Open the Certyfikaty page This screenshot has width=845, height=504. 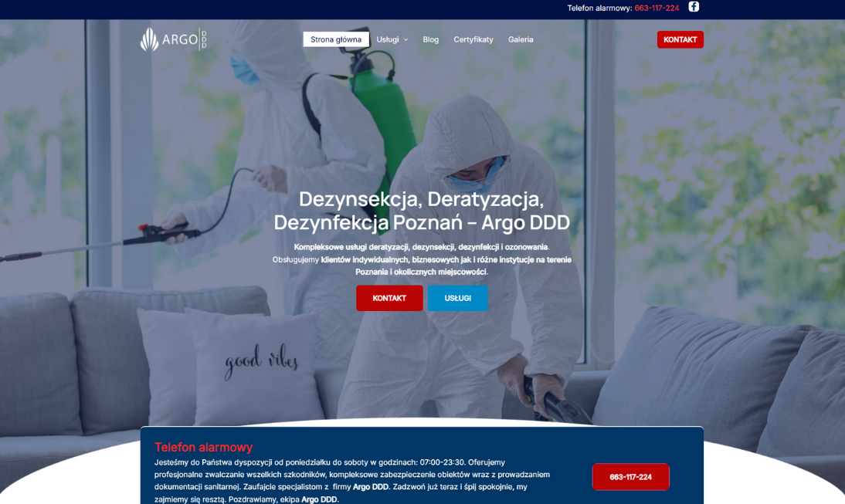tap(473, 39)
